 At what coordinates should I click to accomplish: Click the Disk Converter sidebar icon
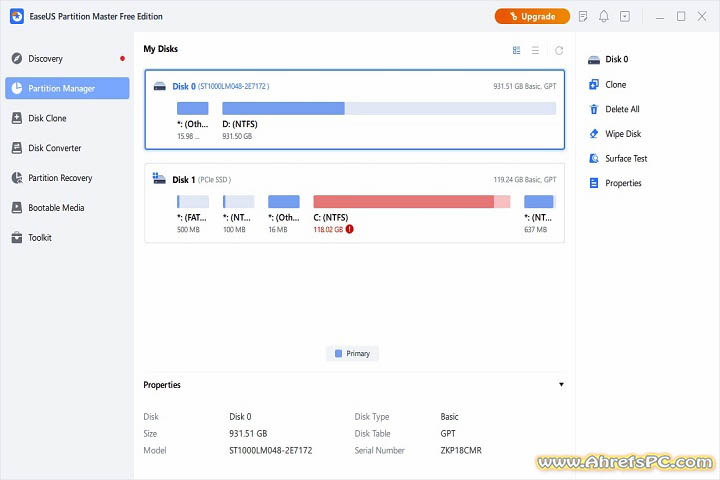point(17,148)
